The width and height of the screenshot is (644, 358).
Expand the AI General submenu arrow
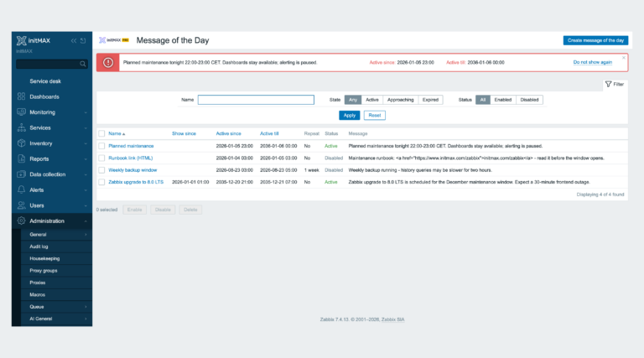coord(86,319)
